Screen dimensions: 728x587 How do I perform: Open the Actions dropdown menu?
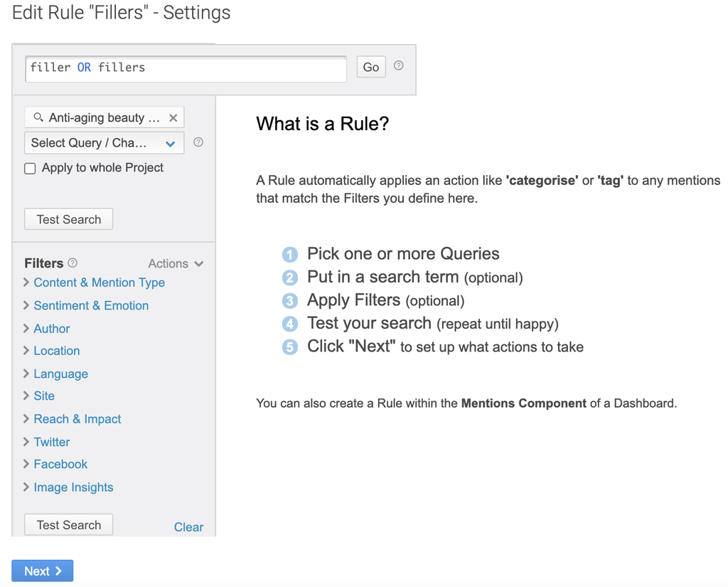coord(176,264)
